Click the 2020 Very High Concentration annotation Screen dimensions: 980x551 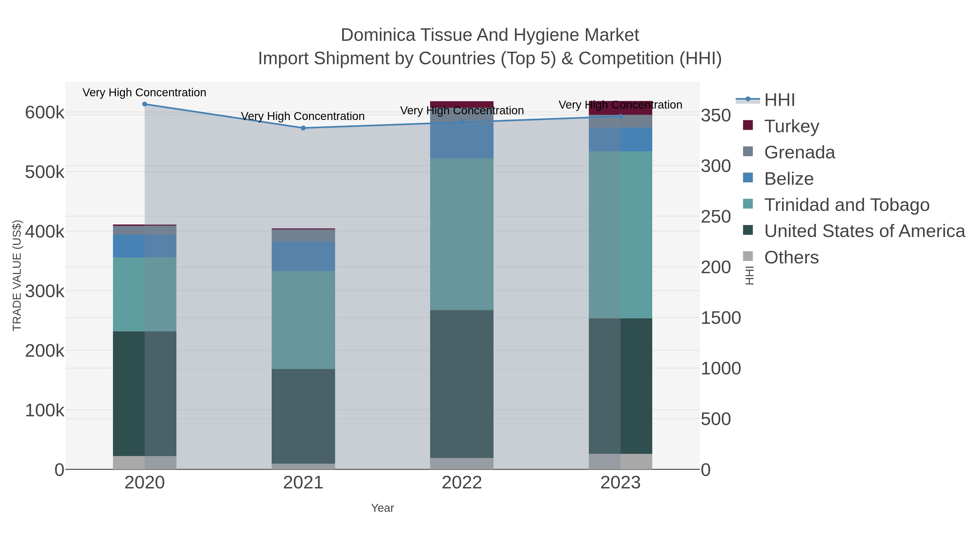[x=145, y=93]
